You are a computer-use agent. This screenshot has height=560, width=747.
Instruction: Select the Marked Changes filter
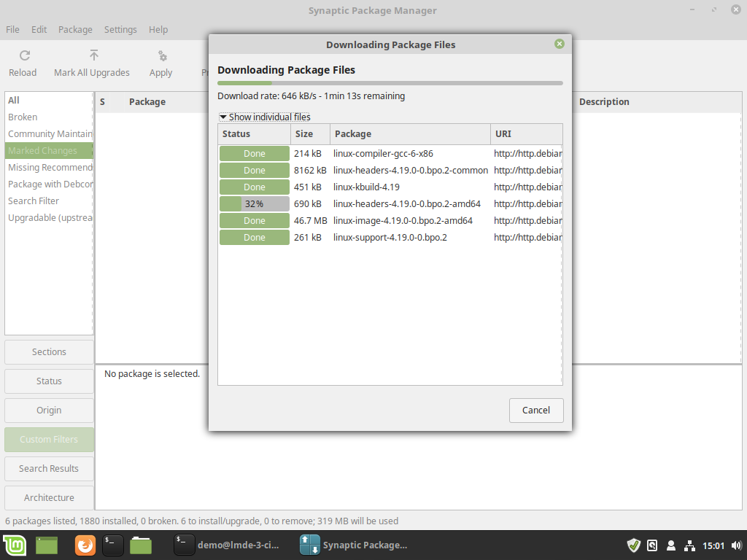[x=49, y=150]
